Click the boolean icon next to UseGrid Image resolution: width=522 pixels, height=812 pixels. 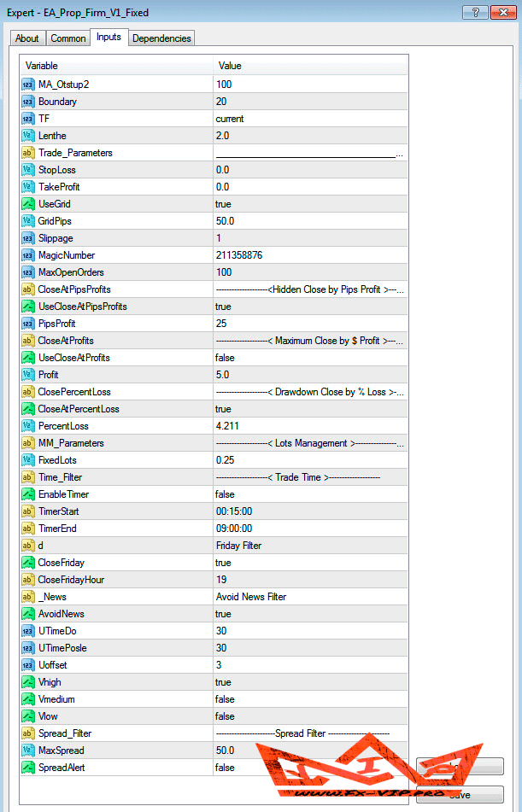28,204
